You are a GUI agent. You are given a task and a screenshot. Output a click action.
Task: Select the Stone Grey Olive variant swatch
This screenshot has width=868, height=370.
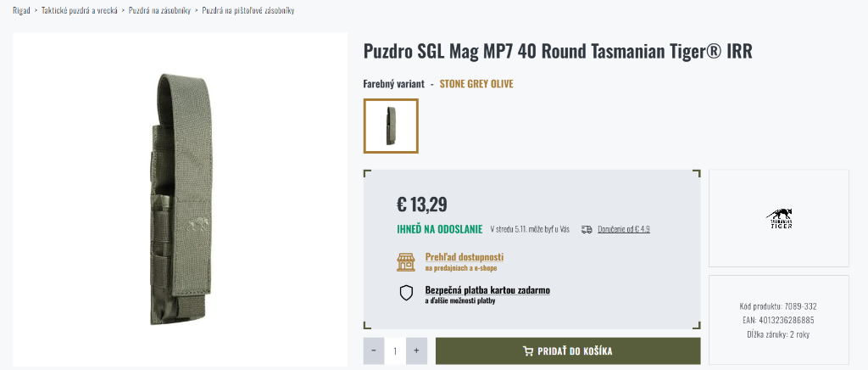(x=391, y=126)
